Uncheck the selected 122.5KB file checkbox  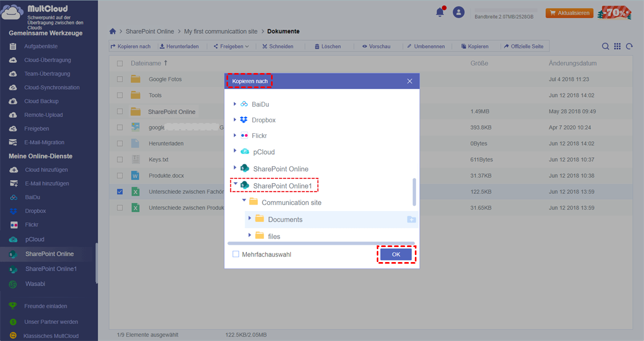(x=120, y=192)
